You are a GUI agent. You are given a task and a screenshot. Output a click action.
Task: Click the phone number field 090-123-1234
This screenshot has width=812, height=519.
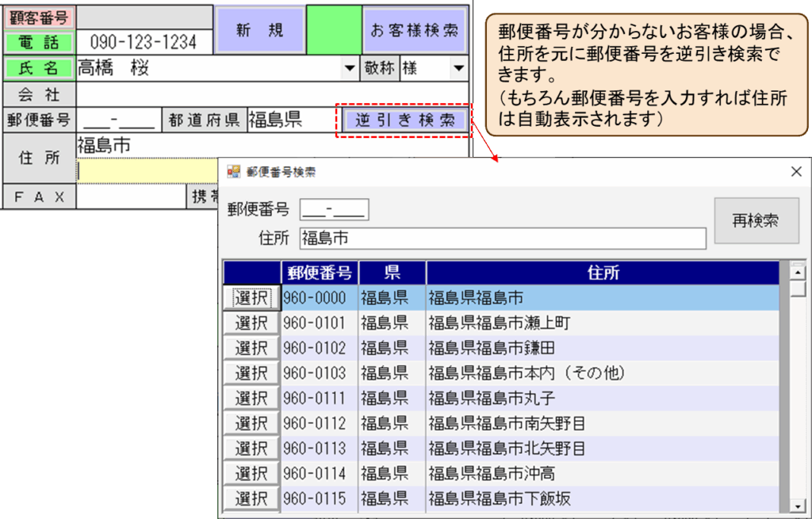pyautogui.click(x=145, y=42)
